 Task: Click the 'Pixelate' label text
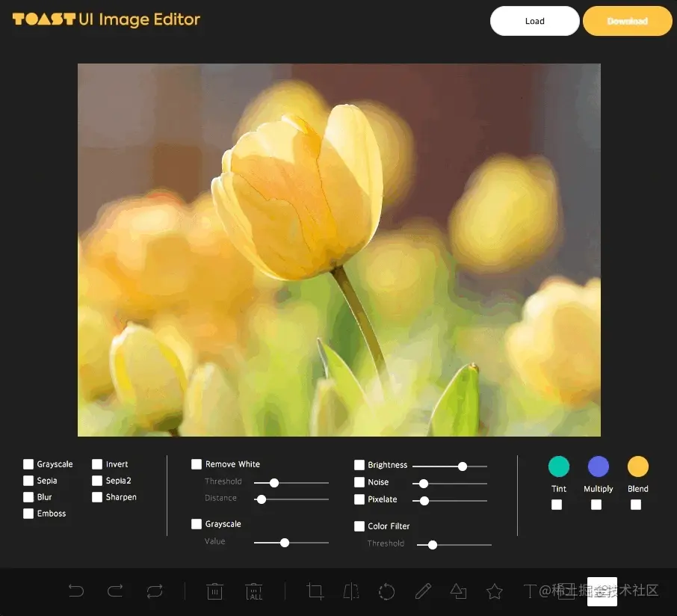tap(382, 499)
